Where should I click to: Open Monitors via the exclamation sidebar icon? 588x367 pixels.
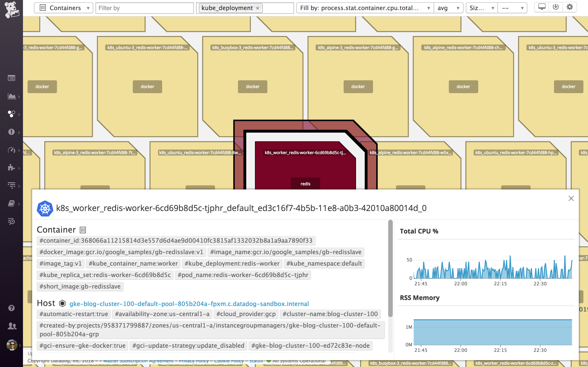(11, 132)
